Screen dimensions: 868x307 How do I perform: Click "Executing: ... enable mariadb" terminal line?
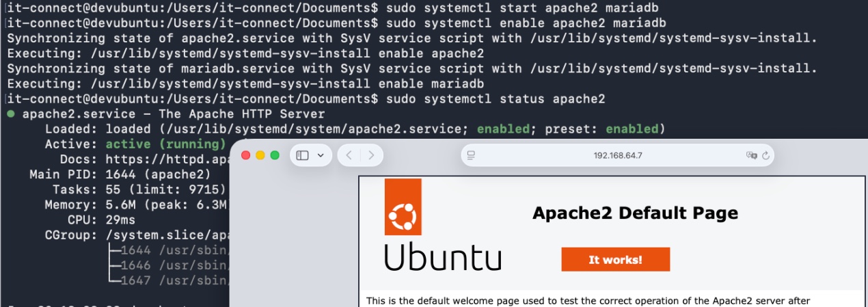click(x=245, y=83)
